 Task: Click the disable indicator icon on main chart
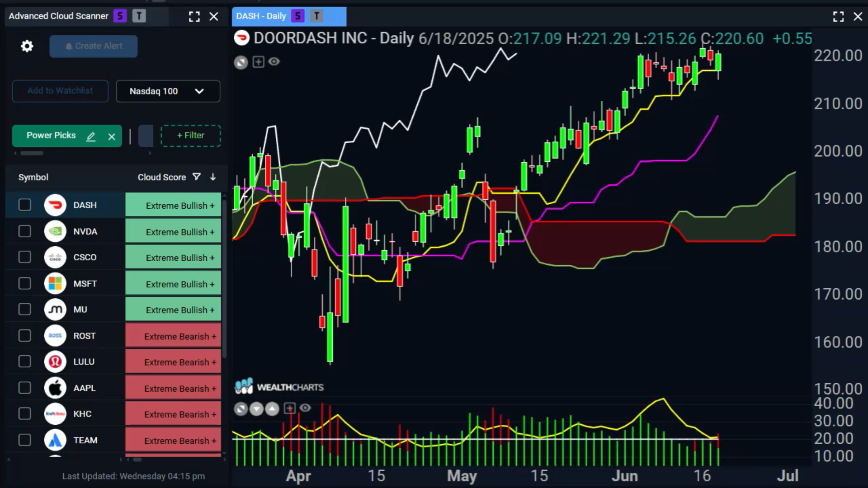pyautogui.click(x=241, y=62)
